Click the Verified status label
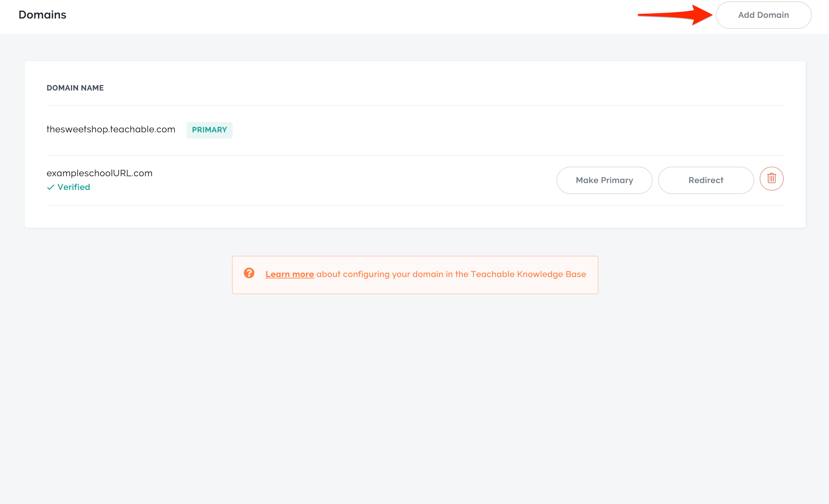Image resolution: width=829 pixels, height=504 pixels. (x=73, y=187)
